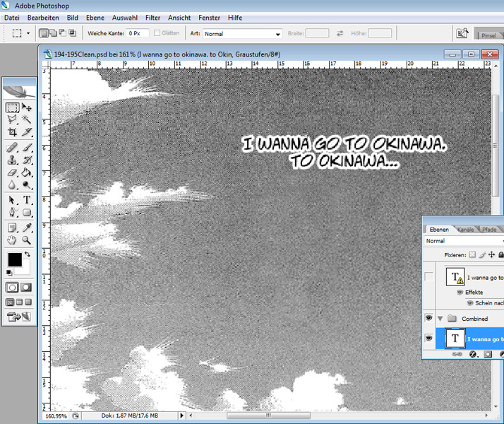
Task: Select the Eyedropper tool
Action: coord(27,228)
